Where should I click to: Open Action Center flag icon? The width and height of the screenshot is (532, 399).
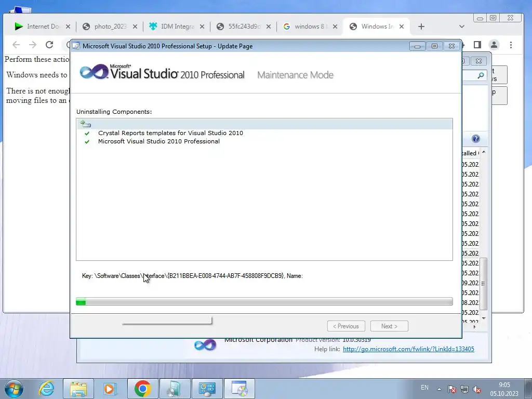click(452, 389)
